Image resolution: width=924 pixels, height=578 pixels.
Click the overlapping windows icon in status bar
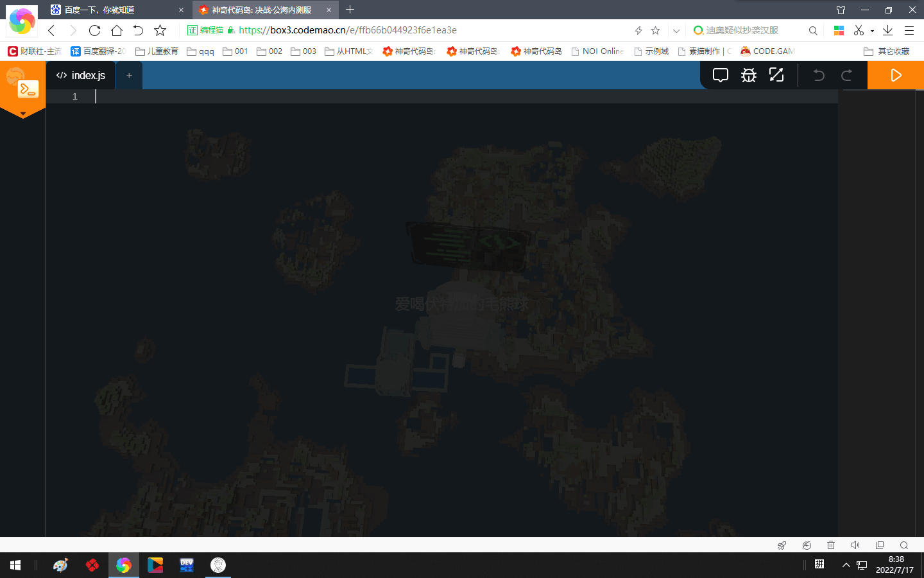point(880,545)
